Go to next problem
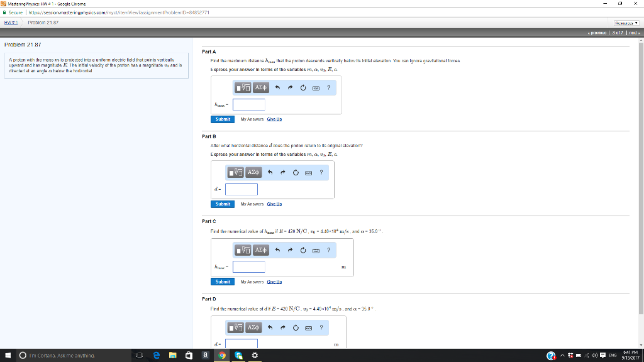Image resolution: width=644 pixels, height=362 pixels. click(634, 33)
